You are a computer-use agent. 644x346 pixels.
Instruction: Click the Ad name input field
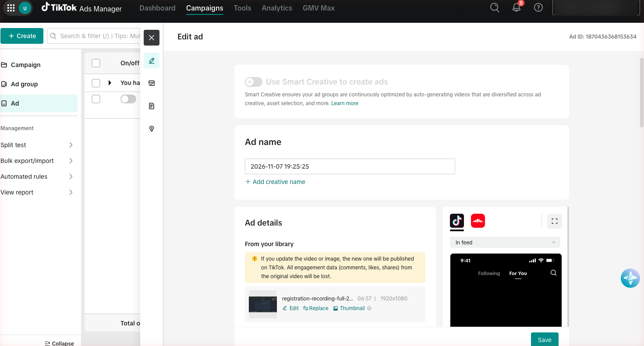350,166
